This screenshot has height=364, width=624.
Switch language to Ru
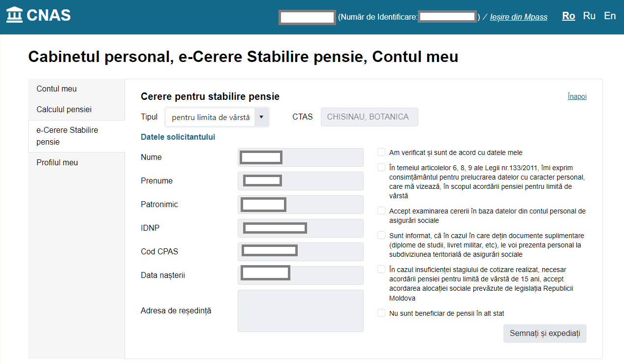pos(589,16)
